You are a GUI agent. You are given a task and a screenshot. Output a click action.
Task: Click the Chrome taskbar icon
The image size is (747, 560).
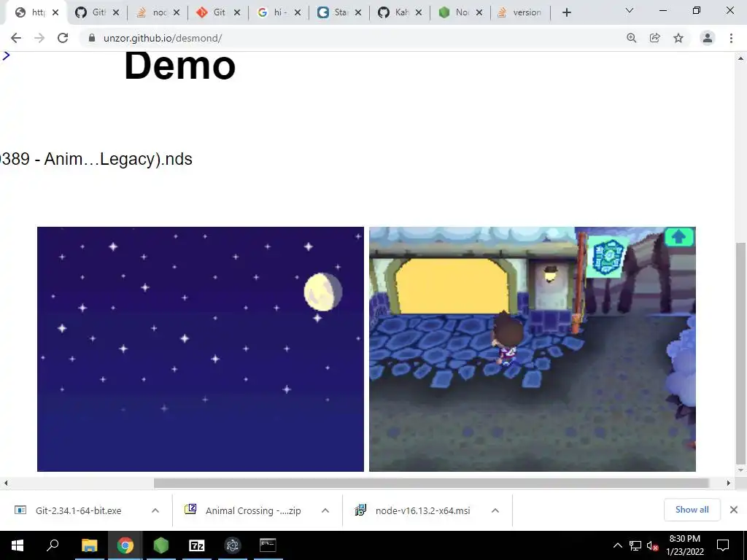[125, 545]
